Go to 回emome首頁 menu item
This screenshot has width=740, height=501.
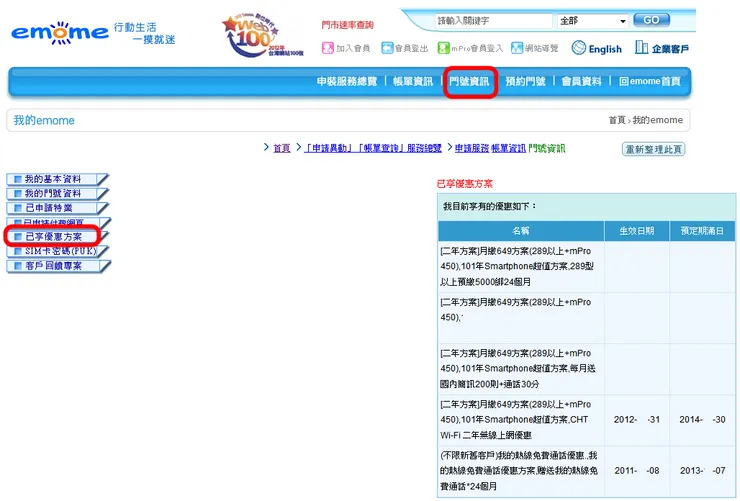point(650,82)
